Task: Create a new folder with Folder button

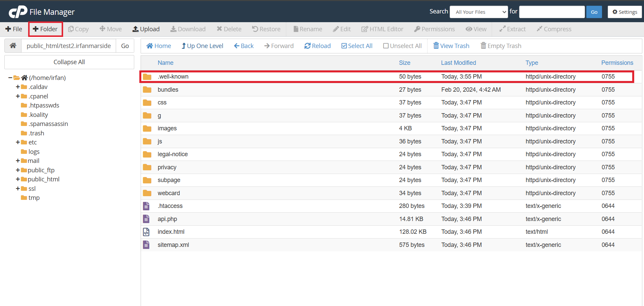Action: pyautogui.click(x=45, y=29)
